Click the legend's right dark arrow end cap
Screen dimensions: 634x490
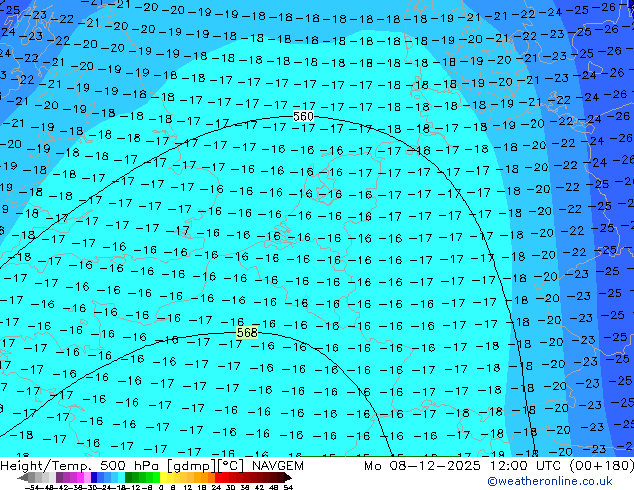click(x=288, y=477)
